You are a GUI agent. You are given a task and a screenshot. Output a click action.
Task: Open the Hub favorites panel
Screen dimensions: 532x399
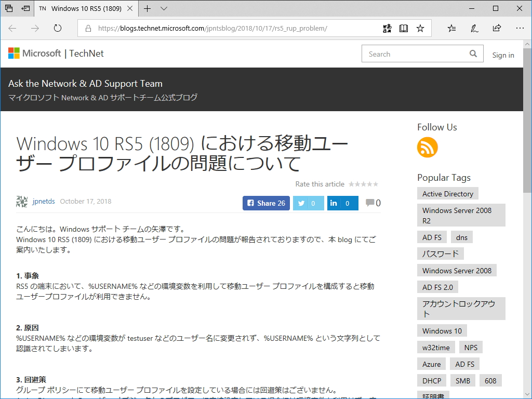click(451, 28)
